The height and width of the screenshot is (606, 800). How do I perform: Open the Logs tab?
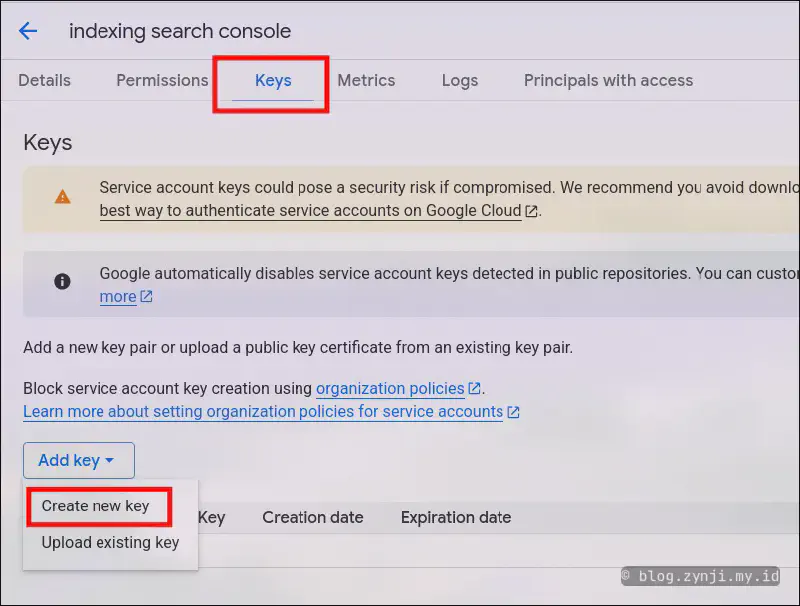(x=459, y=80)
